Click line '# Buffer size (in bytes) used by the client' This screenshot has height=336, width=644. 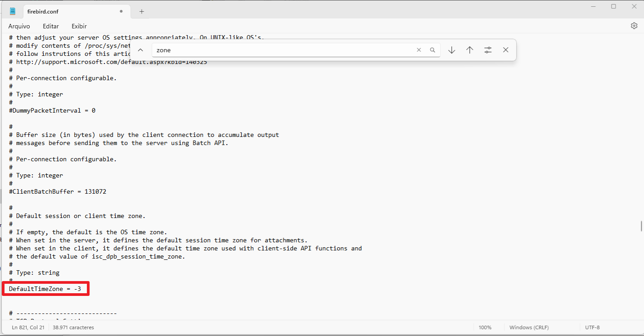click(x=144, y=135)
